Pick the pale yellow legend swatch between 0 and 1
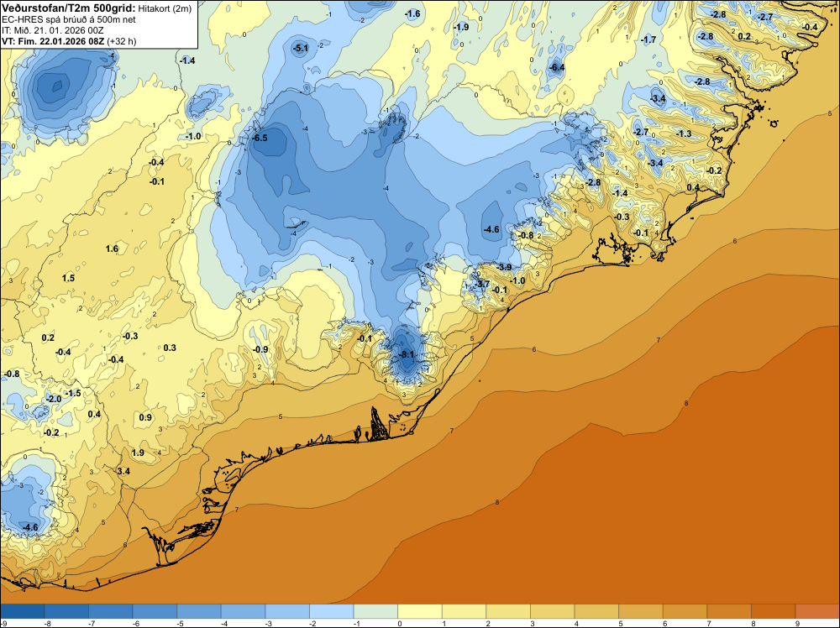The width and height of the screenshot is (840, 628). (x=420, y=611)
